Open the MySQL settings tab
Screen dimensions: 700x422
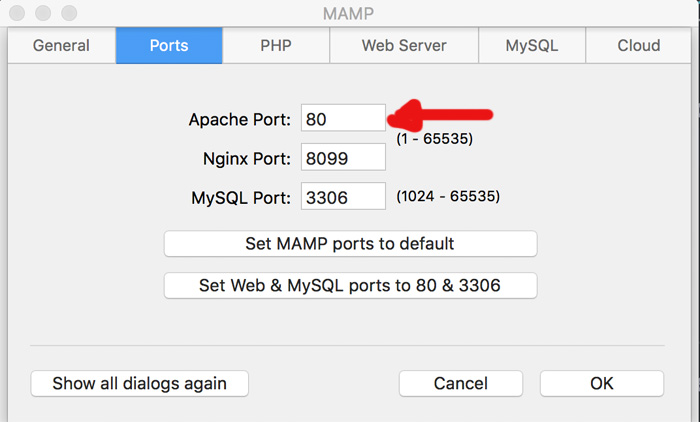531,46
